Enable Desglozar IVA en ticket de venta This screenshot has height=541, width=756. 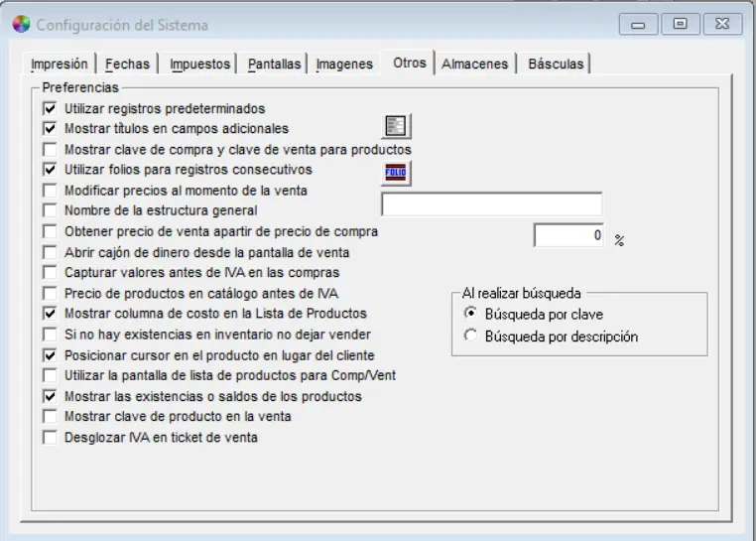coord(50,437)
